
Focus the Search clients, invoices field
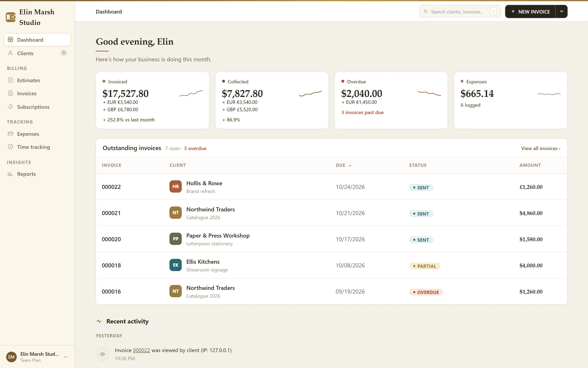click(x=460, y=11)
